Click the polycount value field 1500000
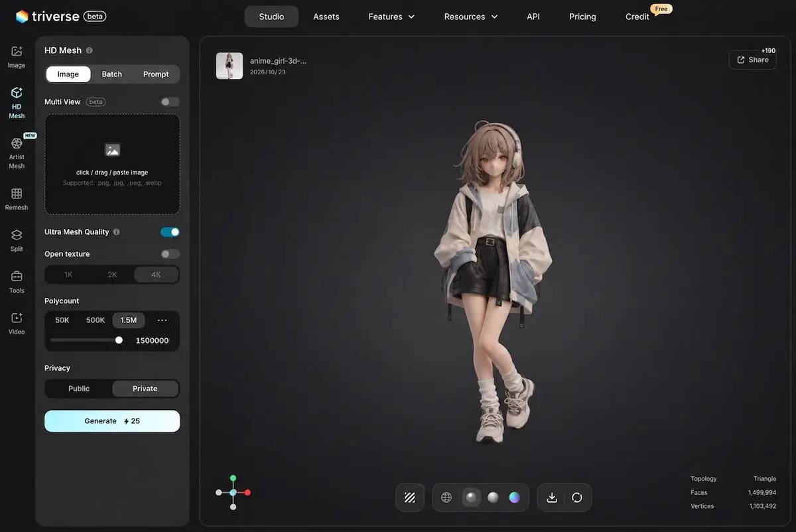Viewport: 796px width, 532px height. coord(152,340)
